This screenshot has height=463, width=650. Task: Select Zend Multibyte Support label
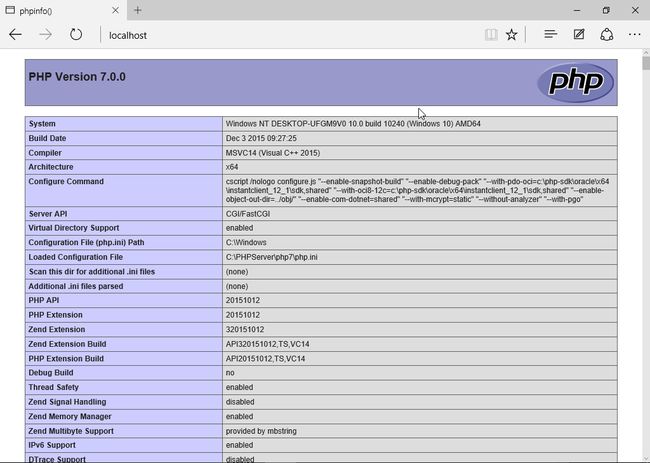71,431
